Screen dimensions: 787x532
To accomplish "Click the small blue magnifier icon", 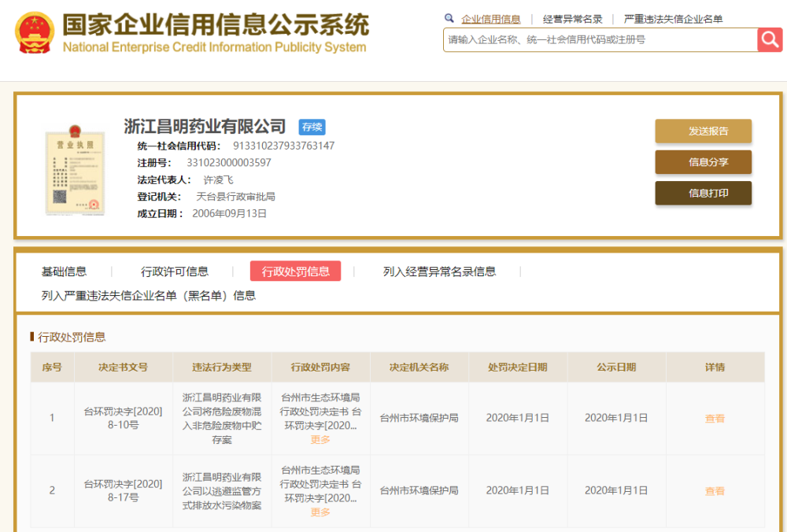I will [x=449, y=19].
